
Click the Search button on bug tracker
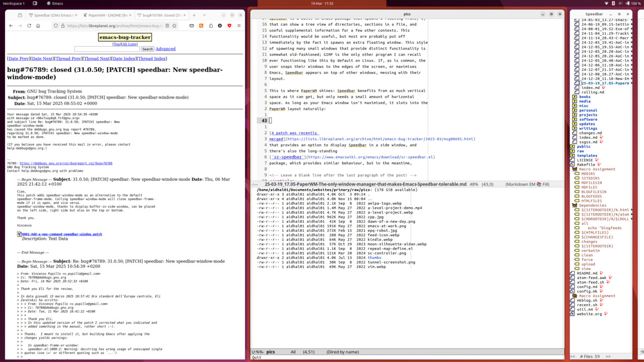pos(147,49)
